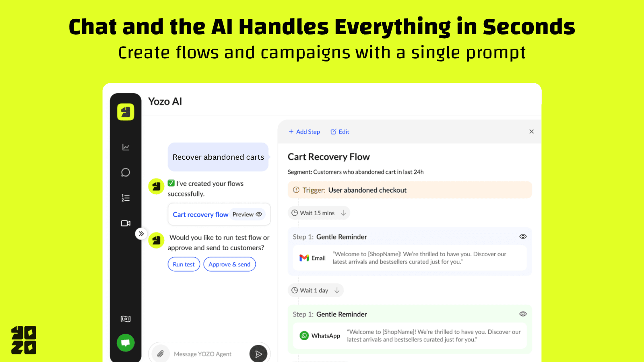The width and height of the screenshot is (644, 362).
Task: Expand the sidebar with double chevron
Action: point(141,234)
